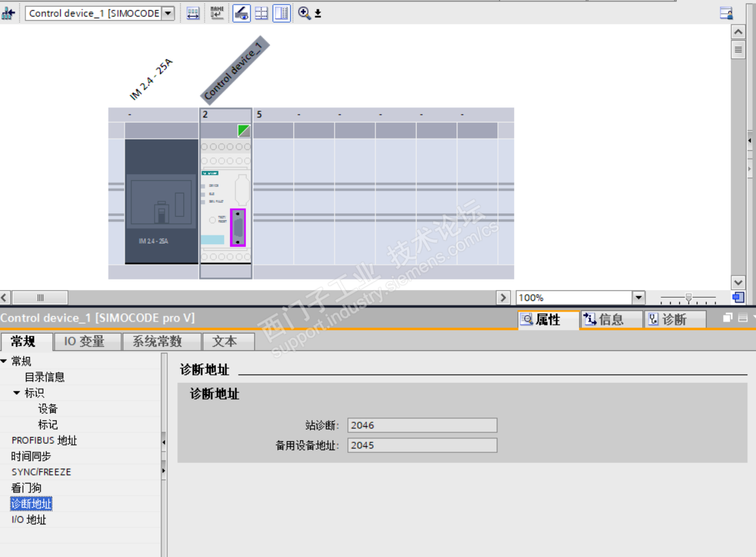Click the vertical scrollbar up arrow
This screenshot has height=557, width=756.
tap(738, 32)
